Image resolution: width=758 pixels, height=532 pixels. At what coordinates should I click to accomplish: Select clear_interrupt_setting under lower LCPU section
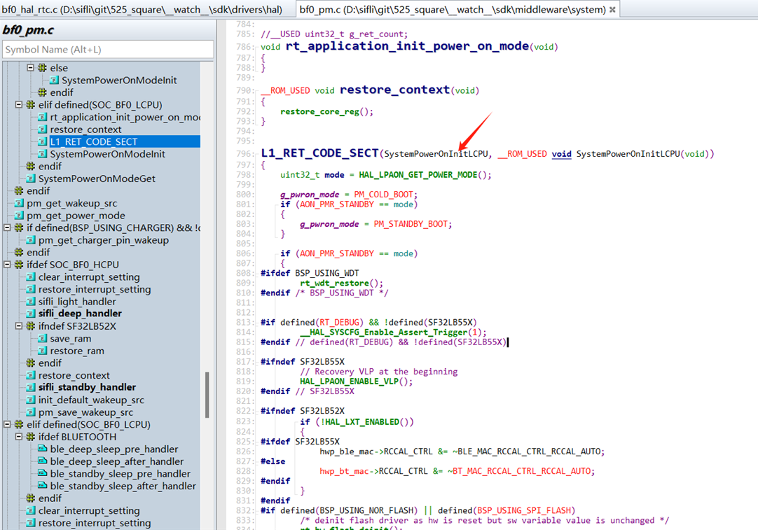[89, 511]
